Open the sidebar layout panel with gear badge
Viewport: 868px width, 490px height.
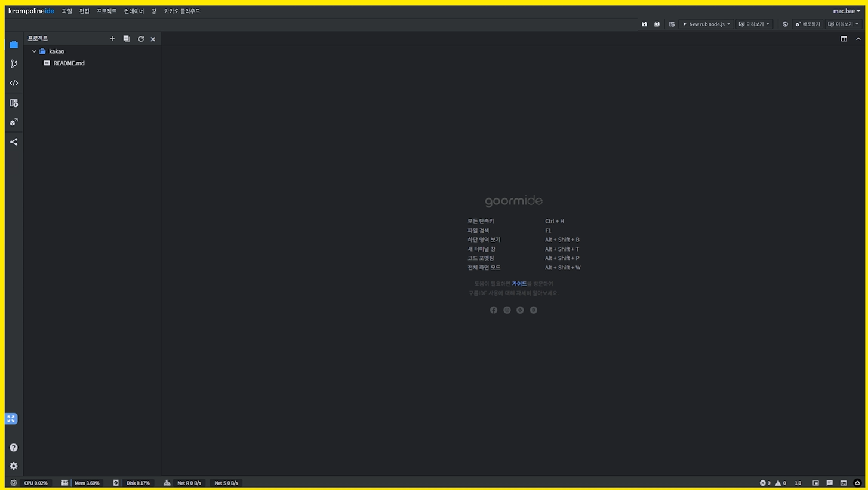[14, 103]
